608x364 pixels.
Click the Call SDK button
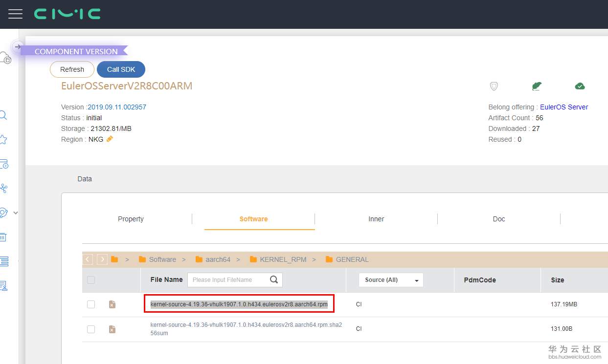121,69
